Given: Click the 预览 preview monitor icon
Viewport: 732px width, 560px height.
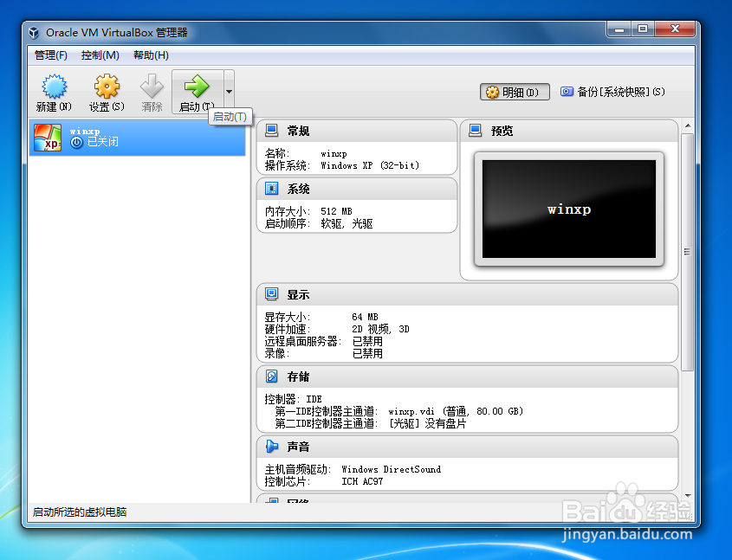Looking at the screenshot, I should pos(476,131).
